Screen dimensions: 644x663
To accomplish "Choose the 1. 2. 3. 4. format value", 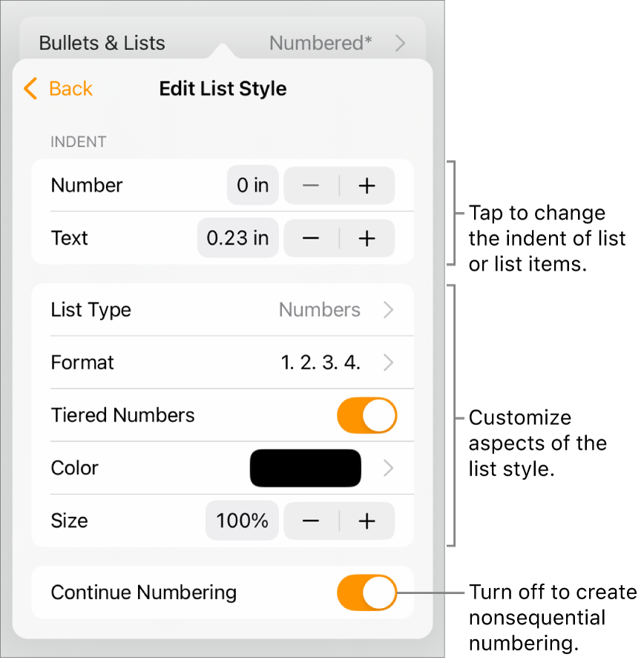I will coord(321,363).
